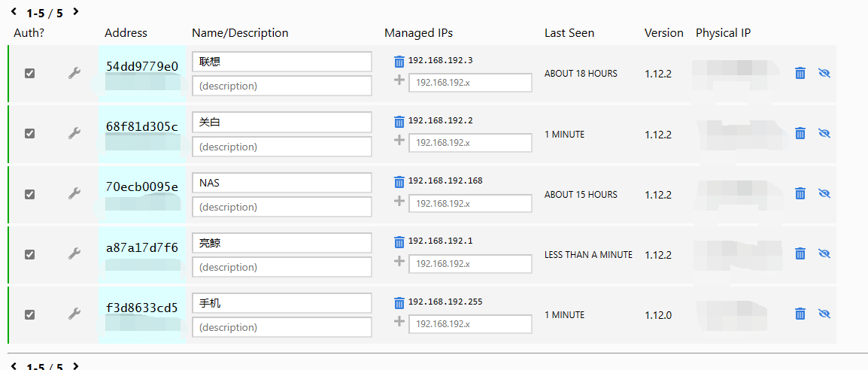Sort members by Address column header

[126, 33]
